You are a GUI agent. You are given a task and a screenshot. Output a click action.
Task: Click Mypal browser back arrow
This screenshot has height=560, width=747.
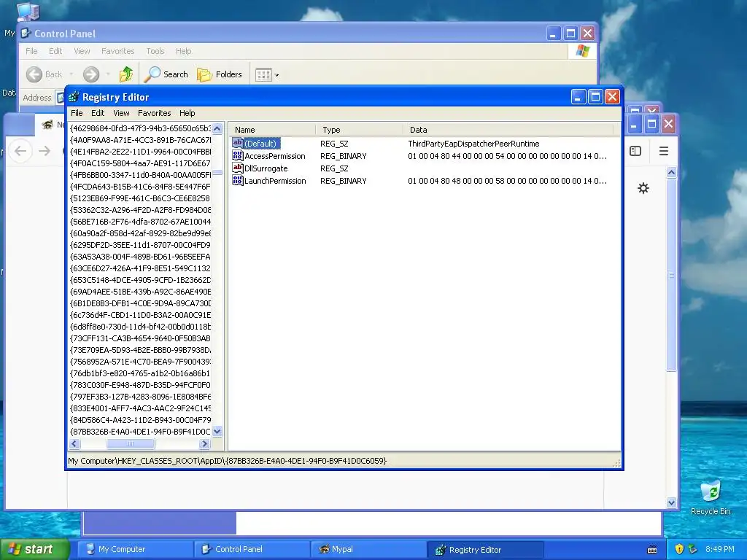(x=20, y=151)
